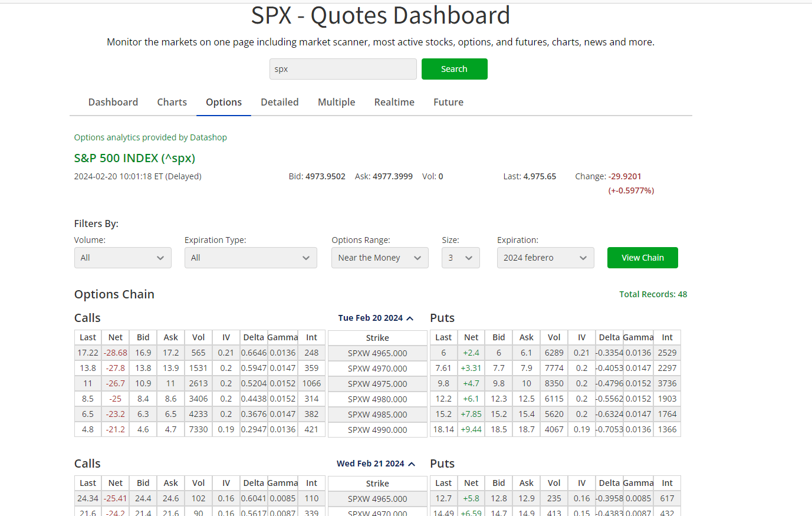This screenshot has height=516, width=812.
Task: Click puts Net value +5.8 for Wed Feb 21
Action: tap(471, 498)
